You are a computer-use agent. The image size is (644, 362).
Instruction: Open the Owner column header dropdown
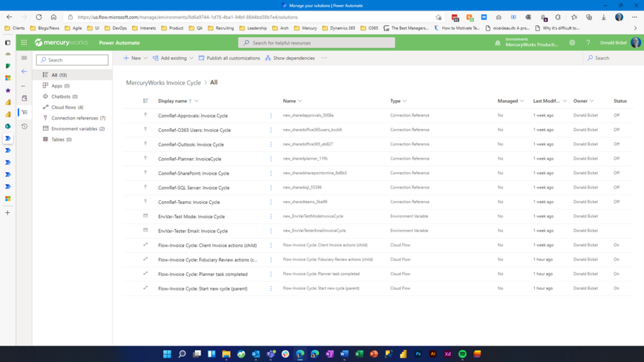click(593, 101)
